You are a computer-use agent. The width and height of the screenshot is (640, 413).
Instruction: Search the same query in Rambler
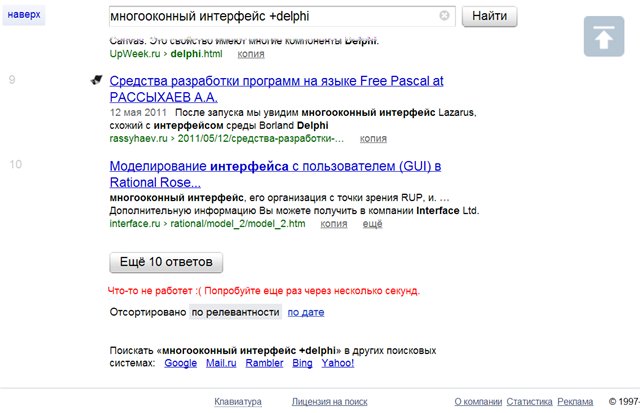(x=265, y=363)
